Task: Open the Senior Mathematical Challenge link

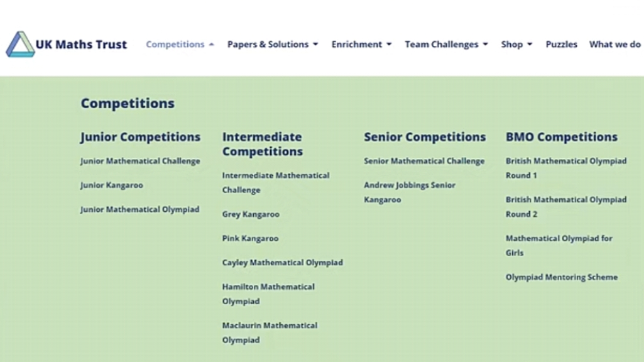Action: (x=424, y=161)
